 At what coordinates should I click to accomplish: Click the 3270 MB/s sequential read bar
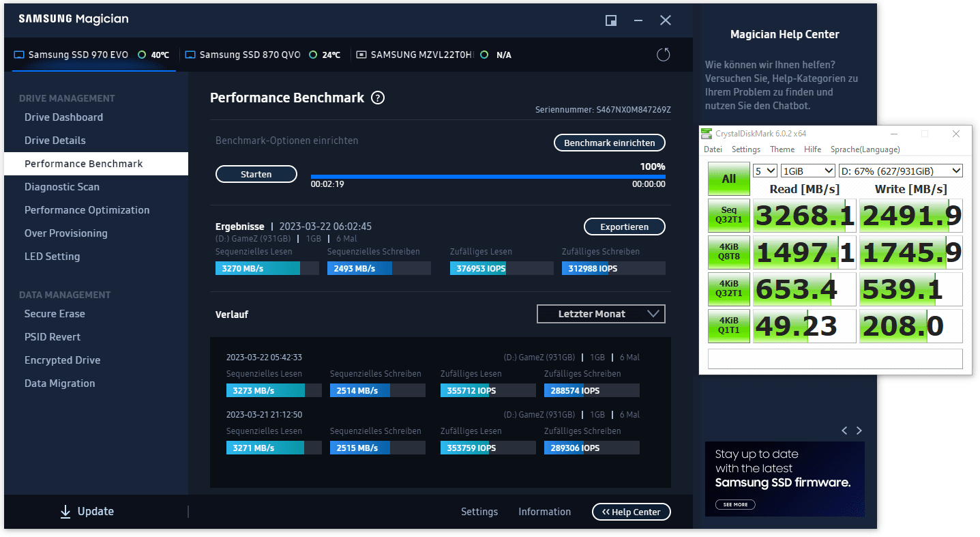tap(267, 269)
